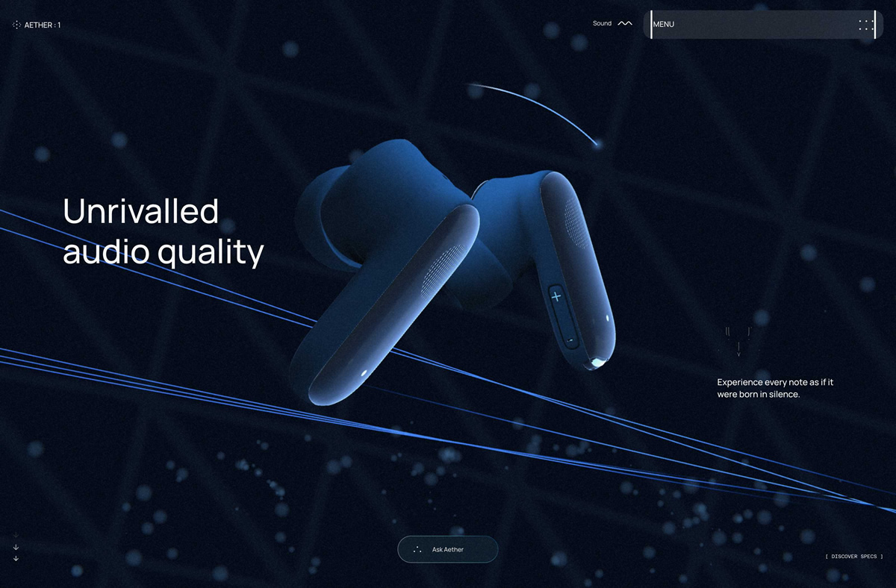Click the AETHER : 1 brand name
This screenshot has height=588, width=896.
coord(43,25)
